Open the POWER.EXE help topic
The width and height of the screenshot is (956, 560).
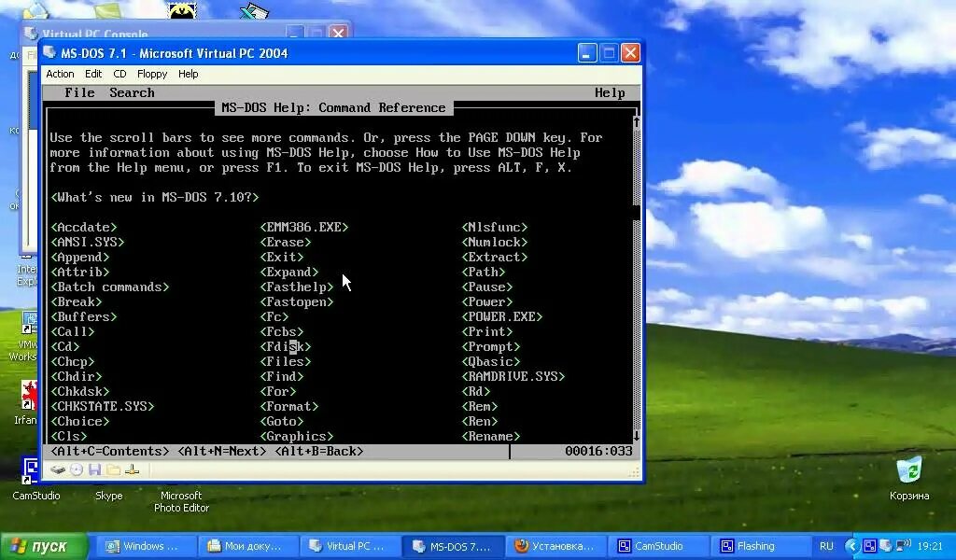tap(501, 316)
